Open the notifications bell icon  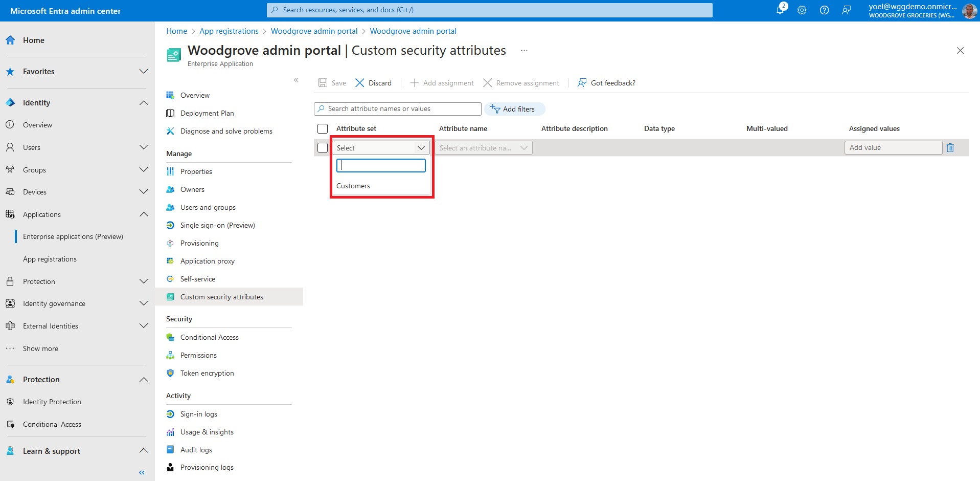pos(780,10)
